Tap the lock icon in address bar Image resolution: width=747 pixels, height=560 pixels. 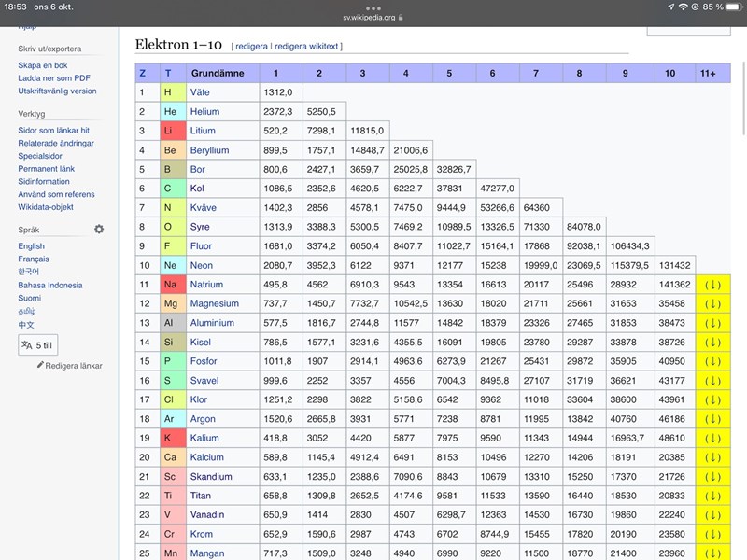(402, 18)
